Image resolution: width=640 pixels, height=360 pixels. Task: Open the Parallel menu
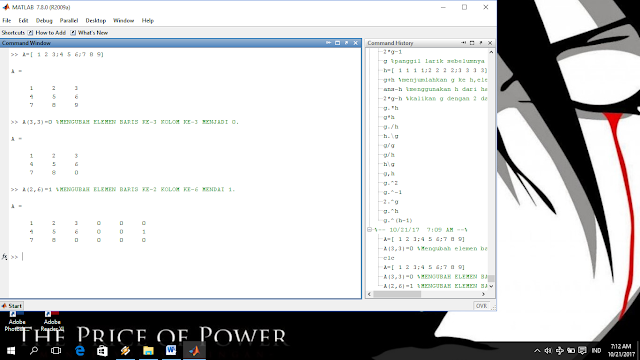pos(69,20)
